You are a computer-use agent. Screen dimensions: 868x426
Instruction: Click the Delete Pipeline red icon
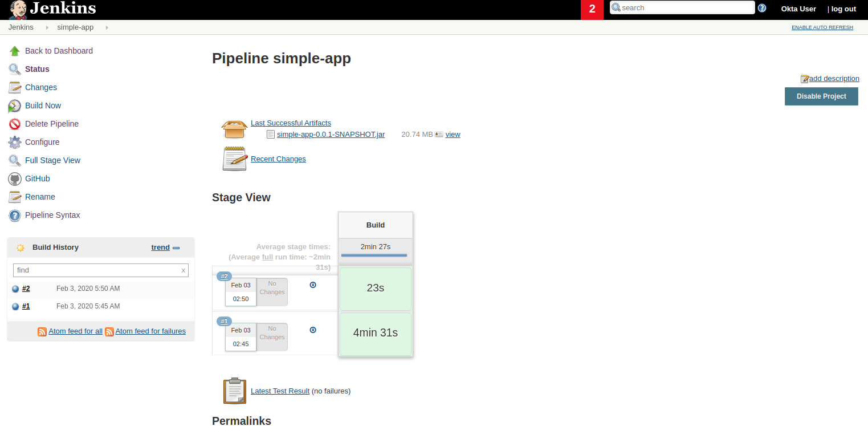(x=15, y=124)
